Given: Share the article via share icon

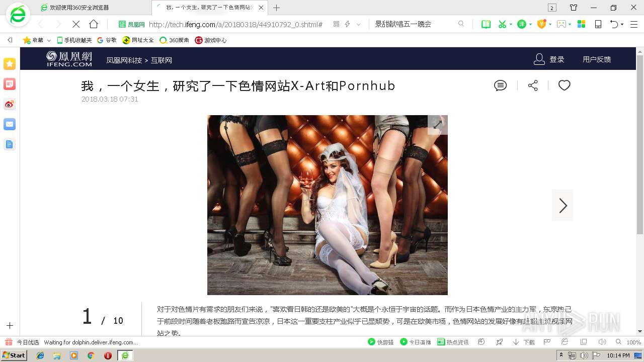Looking at the screenshot, I should tap(533, 85).
